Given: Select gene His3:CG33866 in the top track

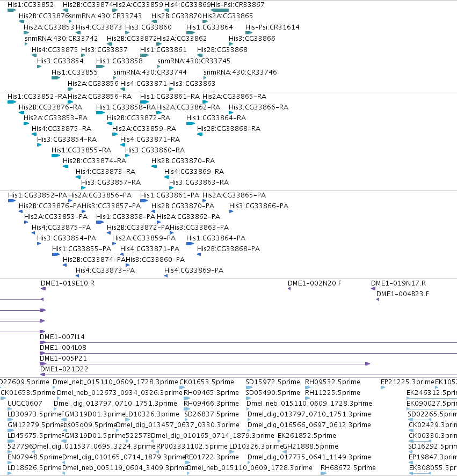Looking at the screenshot, I should (x=252, y=39).
